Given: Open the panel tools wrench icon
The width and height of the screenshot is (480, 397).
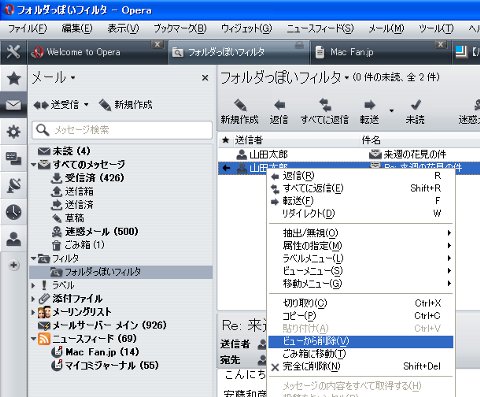Looking at the screenshot, I should pyautogui.click(x=13, y=52).
